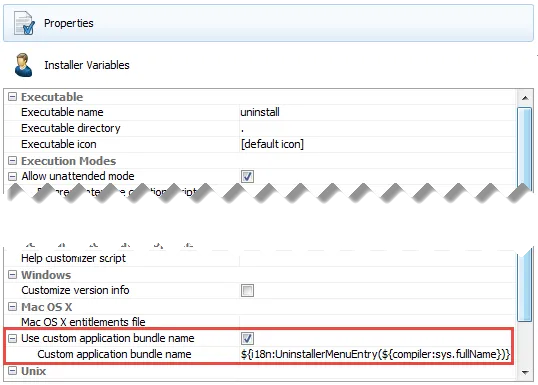Image resolution: width=538 pixels, height=385 pixels.
Task: Collapse the Allow unattended mode group
Action: coord(12,176)
